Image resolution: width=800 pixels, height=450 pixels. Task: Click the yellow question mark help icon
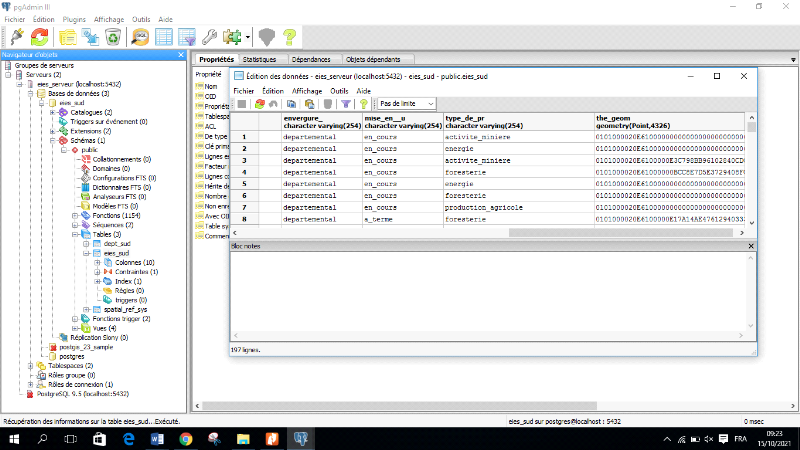coord(290,37)
